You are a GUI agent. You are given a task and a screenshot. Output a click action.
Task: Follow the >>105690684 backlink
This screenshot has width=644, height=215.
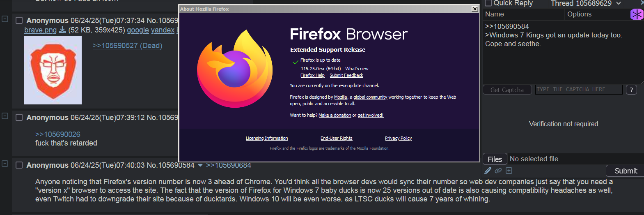229,165
